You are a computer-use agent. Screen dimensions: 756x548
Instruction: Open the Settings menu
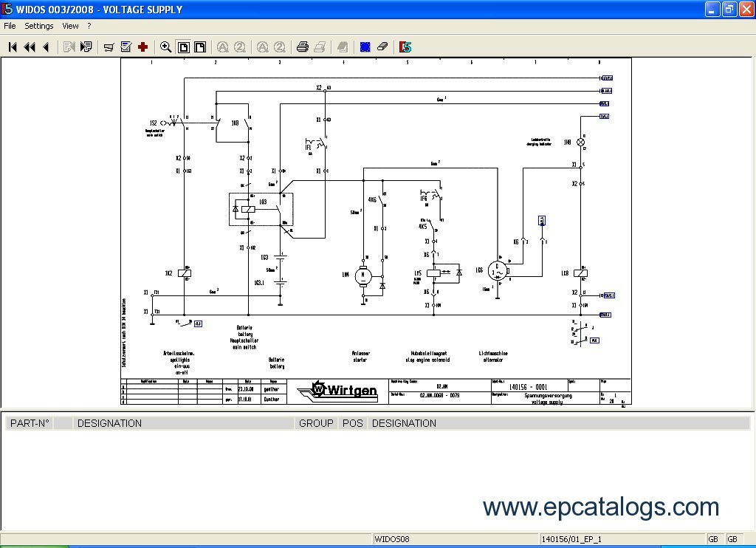[x=39, y=26]
